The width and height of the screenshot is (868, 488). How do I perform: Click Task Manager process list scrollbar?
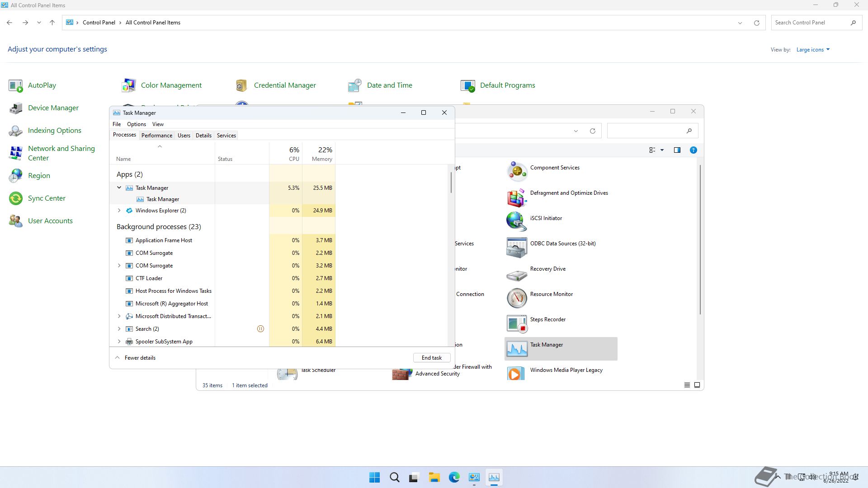[x=451, y=183]
